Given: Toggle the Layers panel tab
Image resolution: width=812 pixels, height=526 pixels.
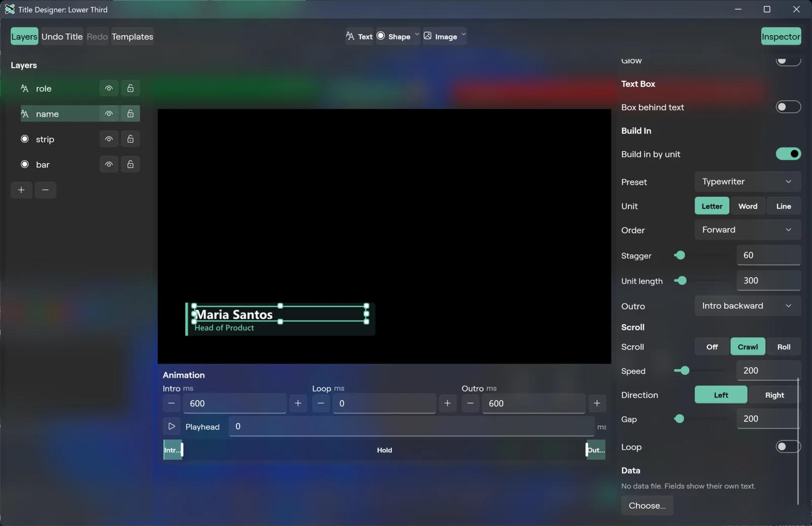Looking at the screenshot, I should (x=24, y=37).
